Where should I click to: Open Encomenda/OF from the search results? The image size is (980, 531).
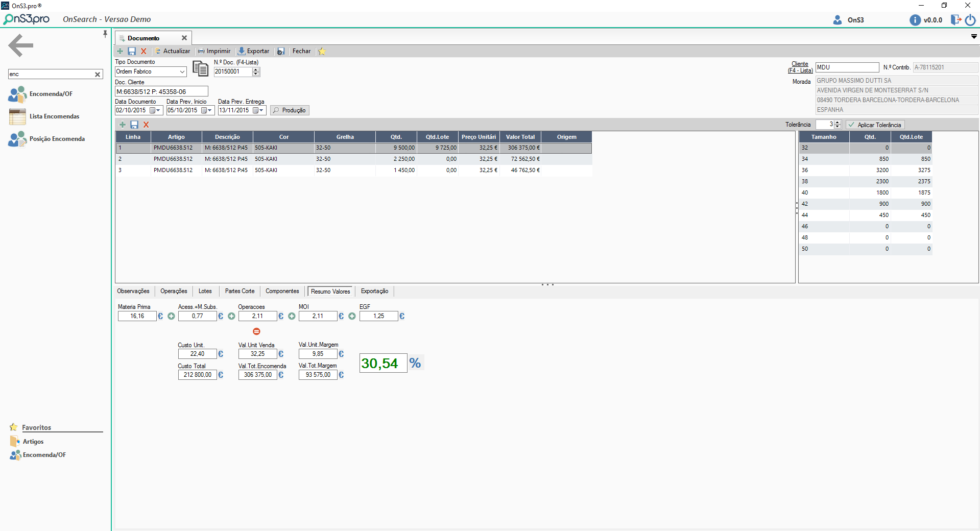coord(40,94)
